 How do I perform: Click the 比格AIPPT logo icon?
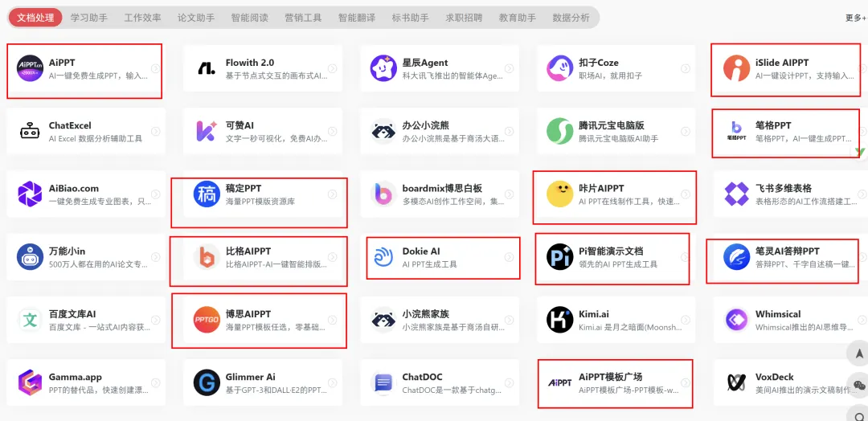tap(207, 257)
